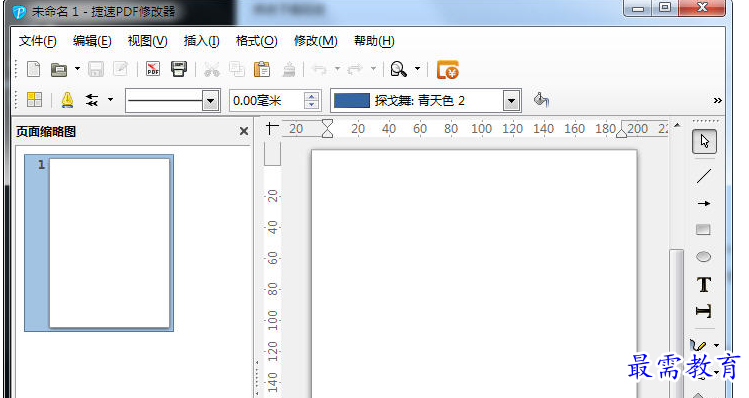
Task: Close the 页面缩略图 panel
Action: pos(244,131)
